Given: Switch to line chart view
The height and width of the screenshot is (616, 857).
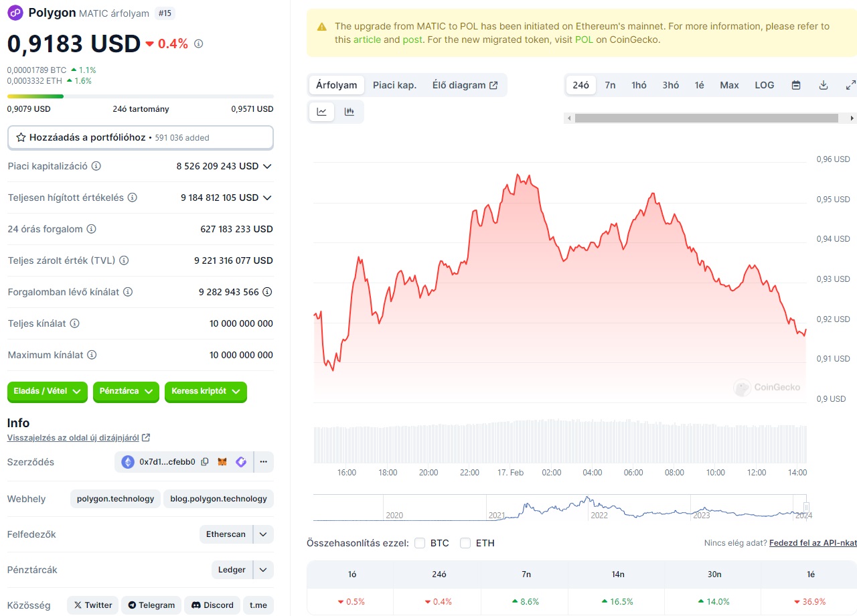Looking at the screenshot, I should coord(321,112).
